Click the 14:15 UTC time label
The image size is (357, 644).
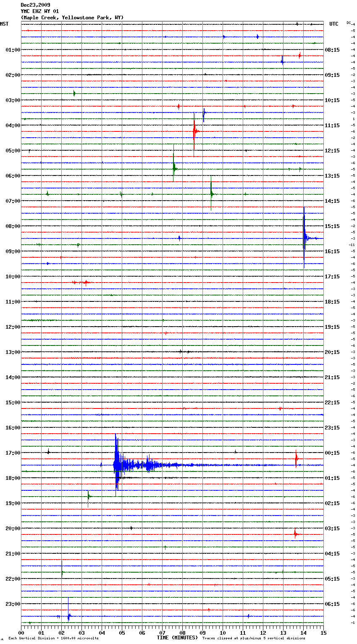click(332, 201)
